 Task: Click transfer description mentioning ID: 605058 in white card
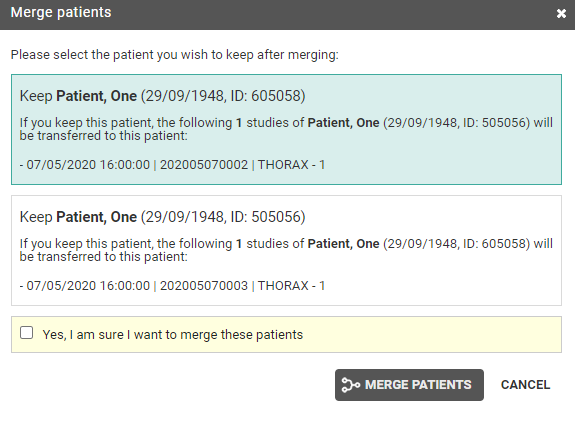286,250
